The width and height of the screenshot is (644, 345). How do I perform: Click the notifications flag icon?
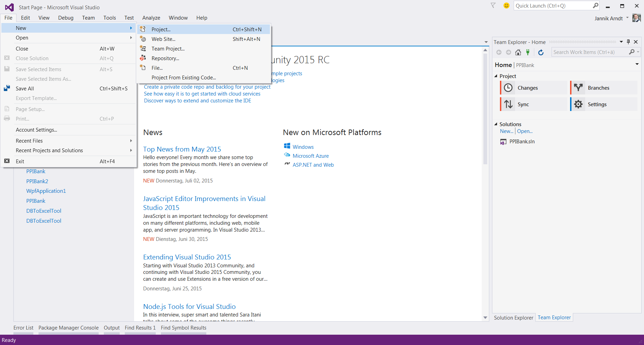point(493,5)
